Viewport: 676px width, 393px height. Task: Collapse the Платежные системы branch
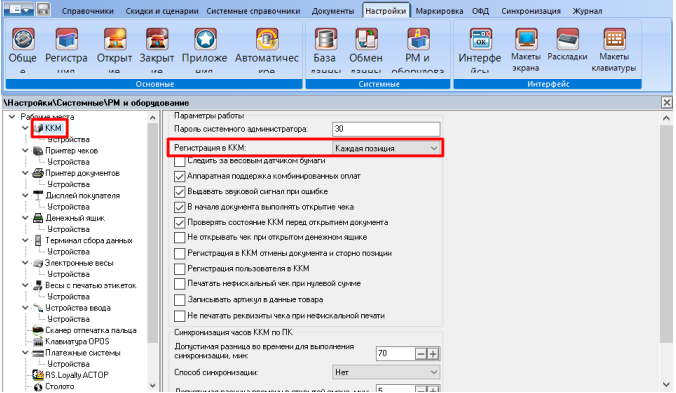click(25, 352)
